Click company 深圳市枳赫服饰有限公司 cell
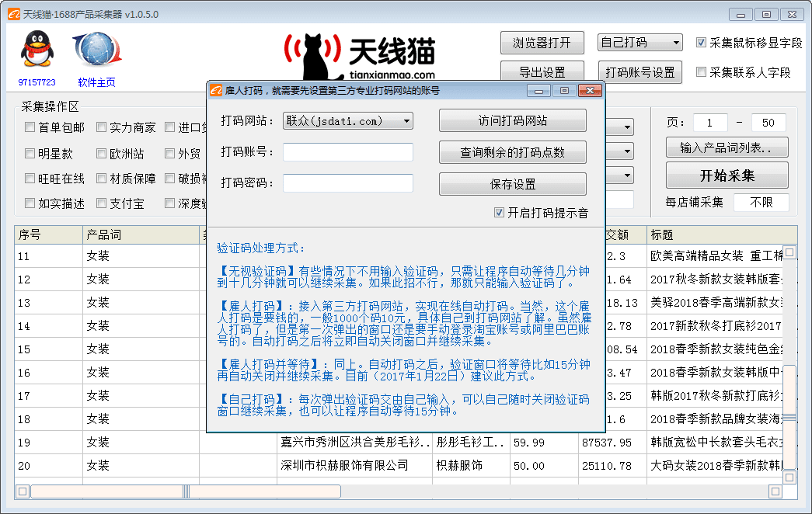Viewport: 812px width, 514px height. coord(355,466)
